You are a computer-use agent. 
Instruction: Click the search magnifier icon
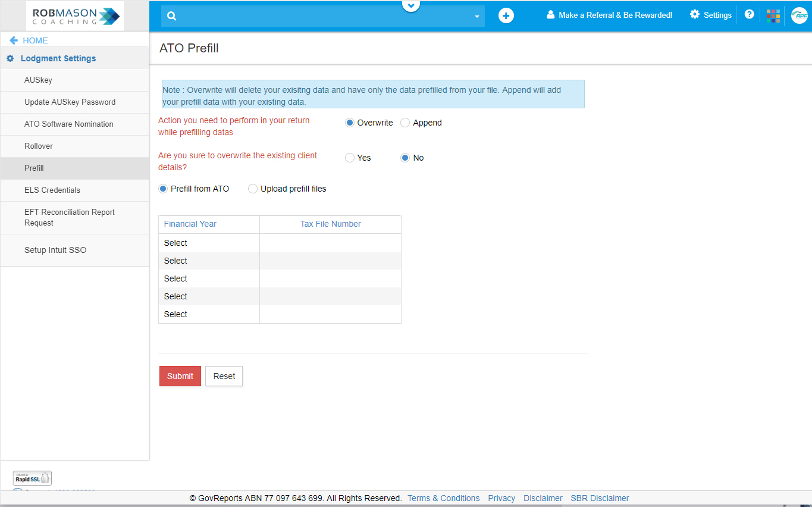click(172, 16)
